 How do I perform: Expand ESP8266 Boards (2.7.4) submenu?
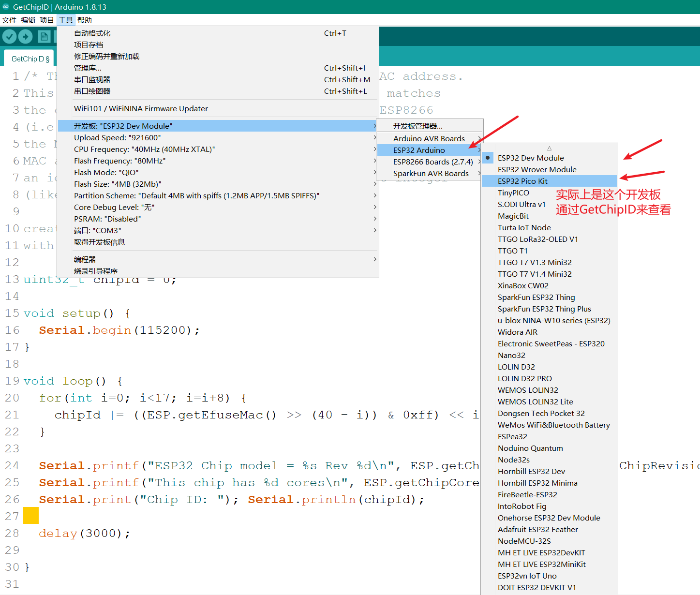click(430, 162)
